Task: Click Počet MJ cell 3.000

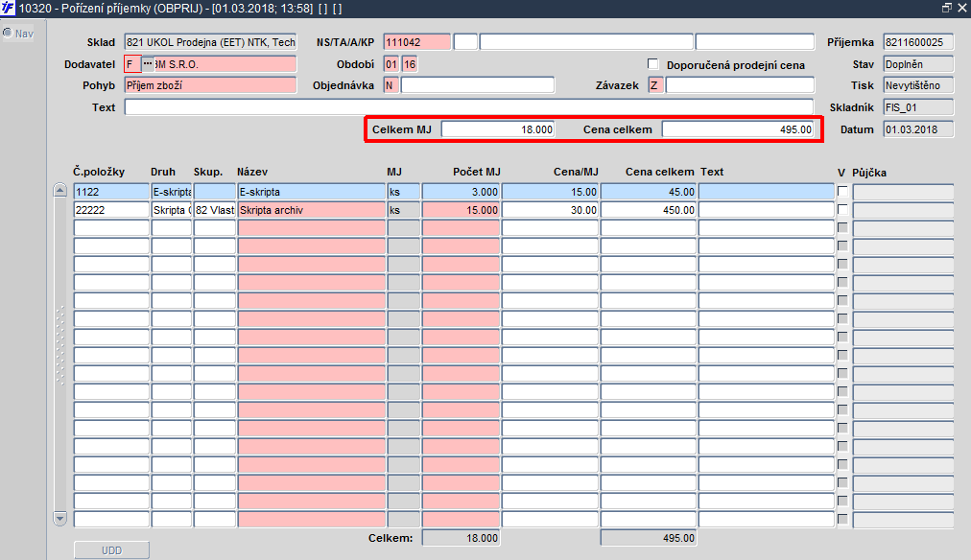Action: click(461, 192)
